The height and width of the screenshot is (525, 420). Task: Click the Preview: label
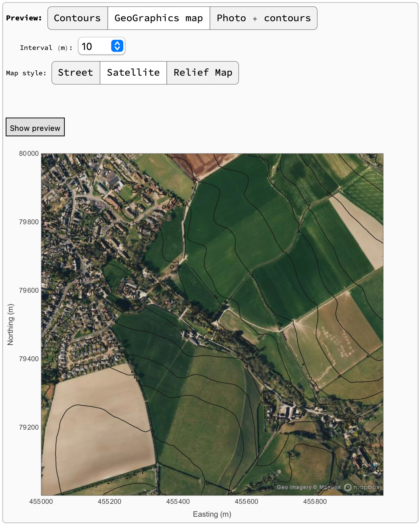(24, 18)
